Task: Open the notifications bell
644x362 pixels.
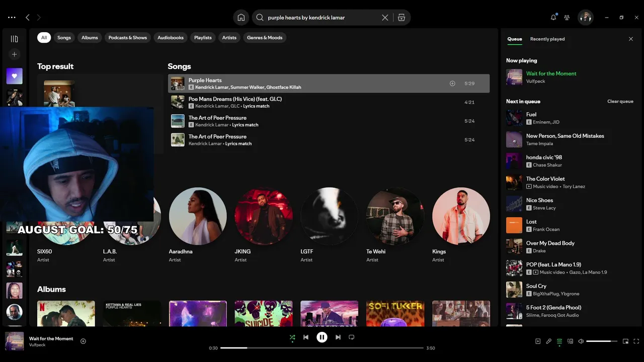Action: (x=553, y=17)
